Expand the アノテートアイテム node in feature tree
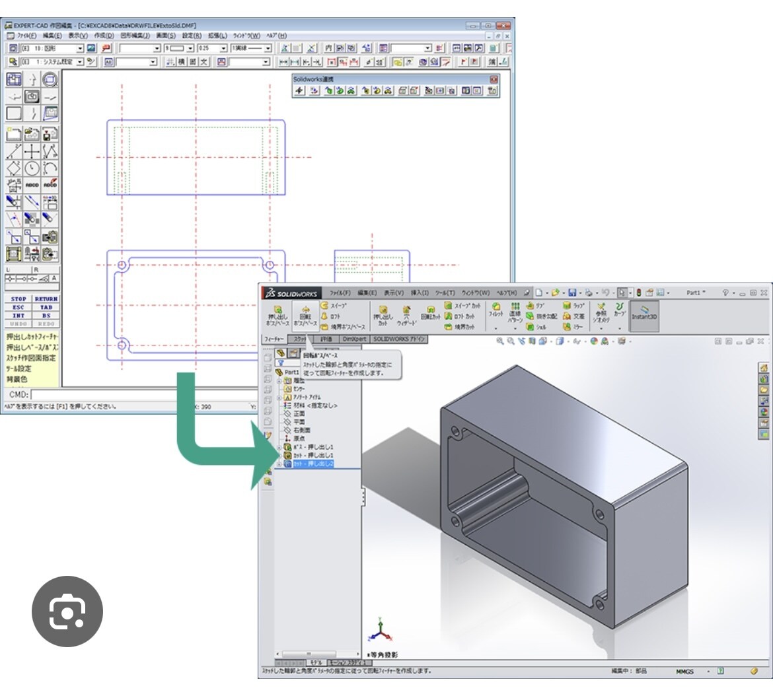This screenshot has width=773, height=700. tap(279, 397)
